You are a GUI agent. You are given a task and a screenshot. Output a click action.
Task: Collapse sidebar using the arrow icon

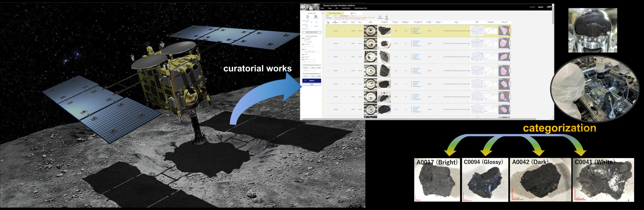click(323, 13)
